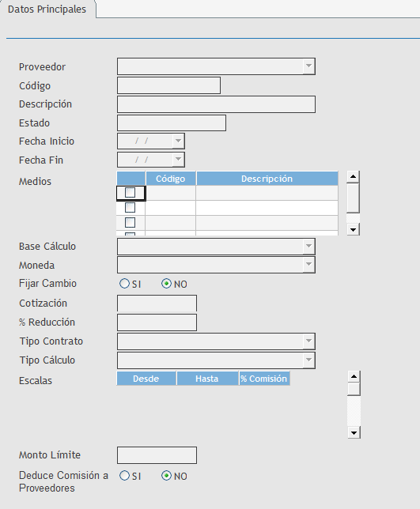420x509 pixels.
Task: Click the Escalas scroll up arrow
Action: [354, 376]
